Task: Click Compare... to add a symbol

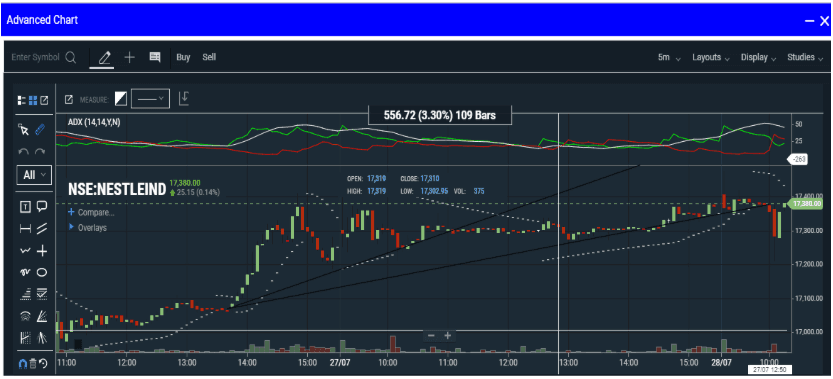Action: (x=91, y=213)
